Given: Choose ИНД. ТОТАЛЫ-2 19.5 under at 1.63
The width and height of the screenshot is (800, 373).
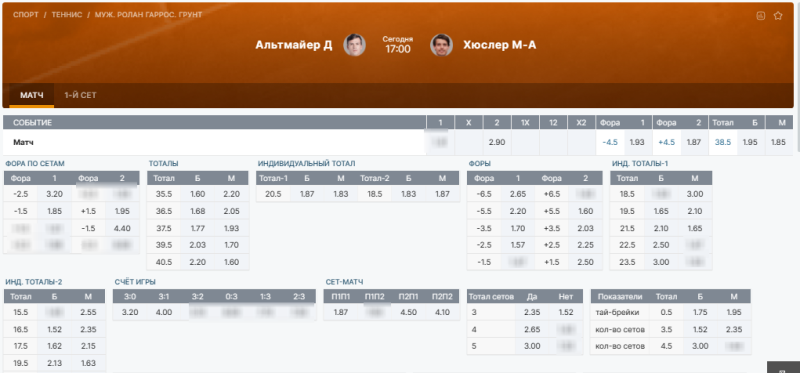Looking at the screenshot, I should tap(88, 364).
